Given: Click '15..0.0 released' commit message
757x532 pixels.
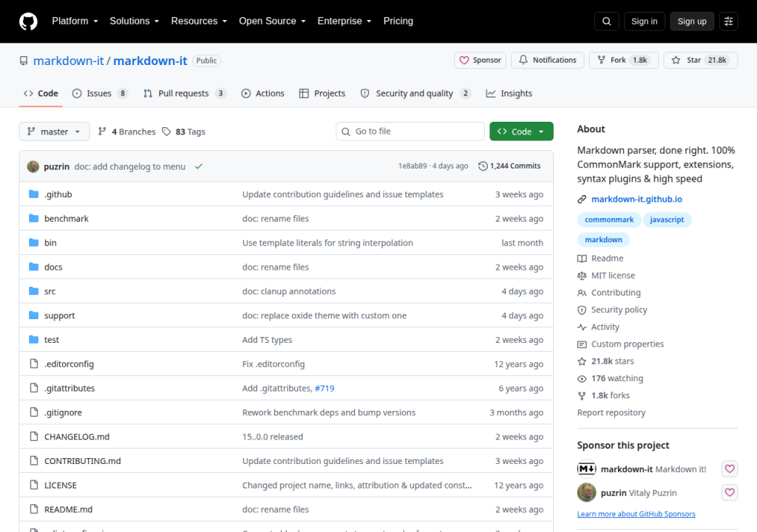Looking at the screenshot, I should [x=272, y=437].
